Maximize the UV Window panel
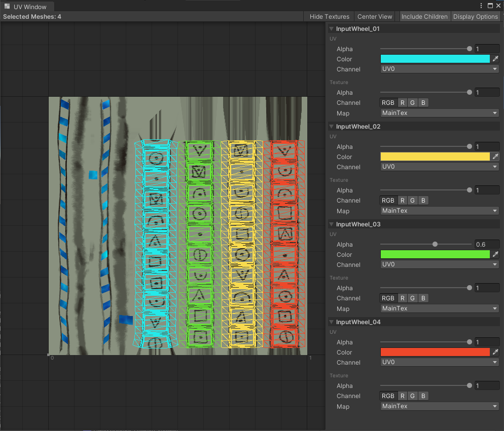This screenshot has height=431, width=504. 490,6
